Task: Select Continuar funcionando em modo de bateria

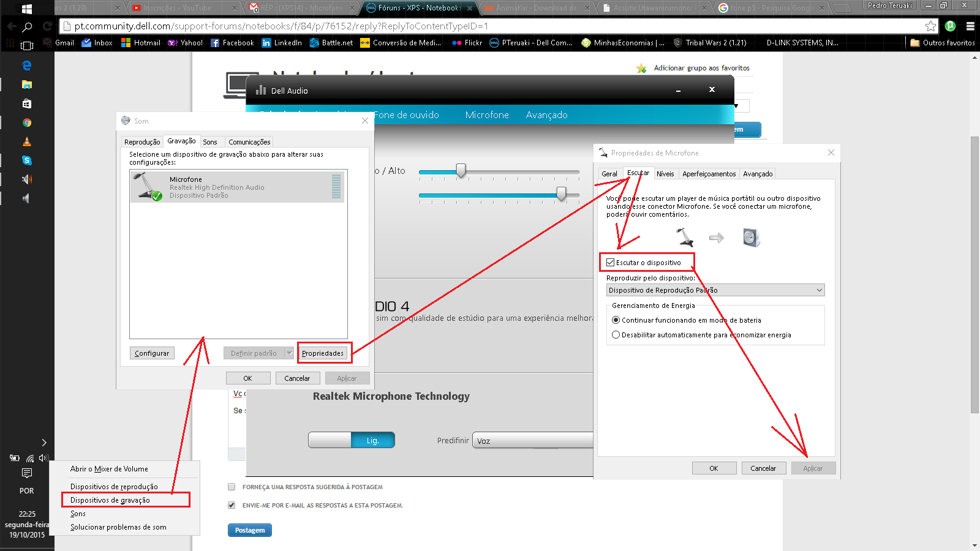Action: coord(616,320)
